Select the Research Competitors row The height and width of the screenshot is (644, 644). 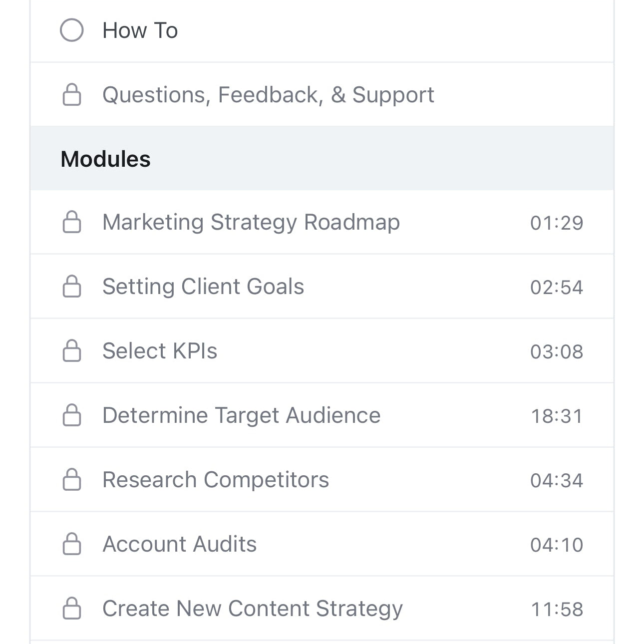(x=215, y=480)
